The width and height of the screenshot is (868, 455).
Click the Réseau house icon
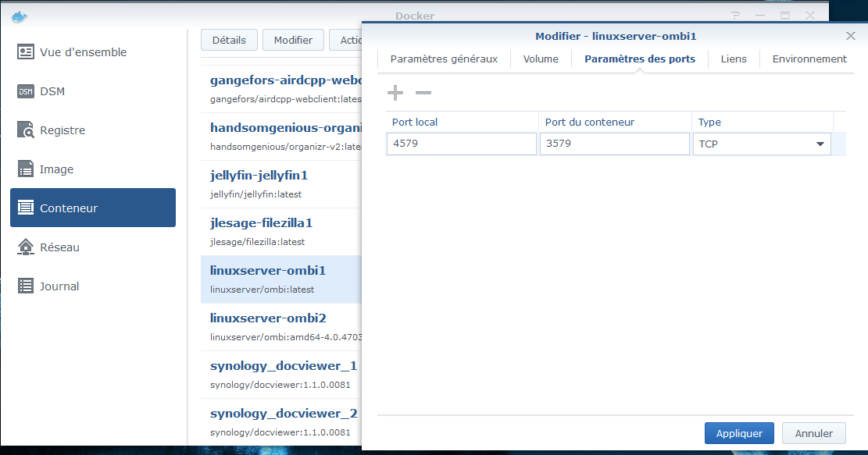[26, 247]
